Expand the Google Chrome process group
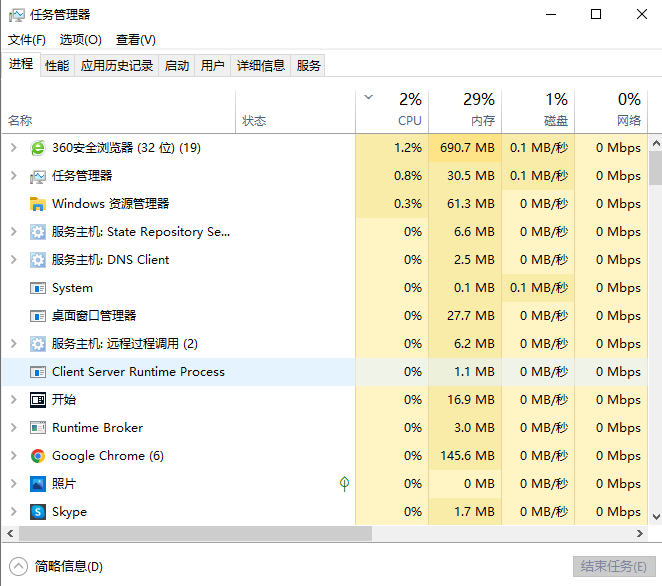The width and height of the screenshot is (662, 586). click(x=13, y=456)
